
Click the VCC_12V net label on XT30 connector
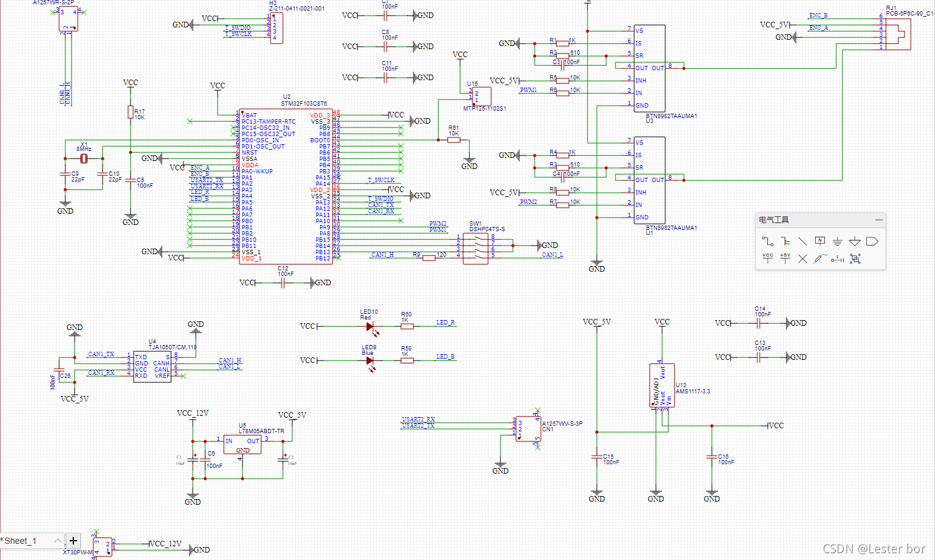click(x=166, y=544)
